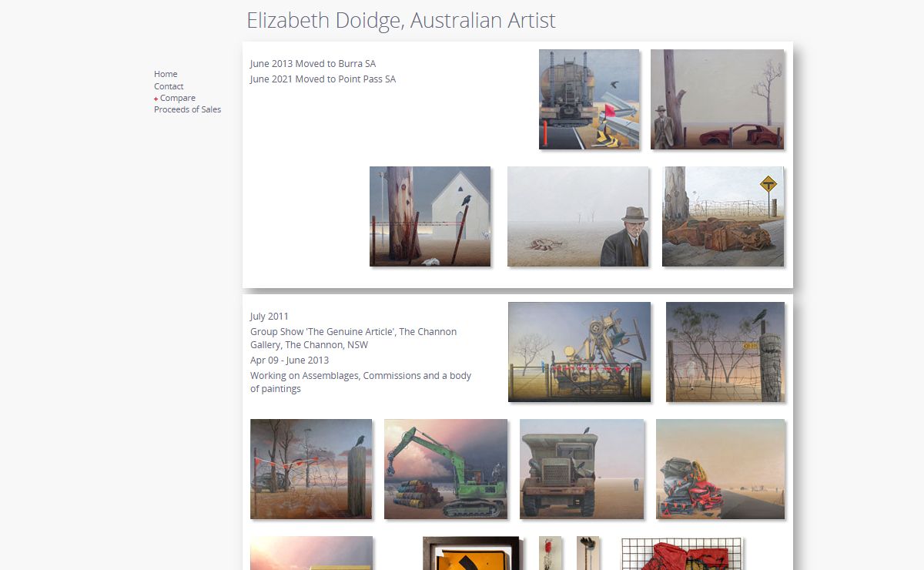Open the narrow red object assemblage thumbnail
924x570 pixels.
click(x=550, y=553)
